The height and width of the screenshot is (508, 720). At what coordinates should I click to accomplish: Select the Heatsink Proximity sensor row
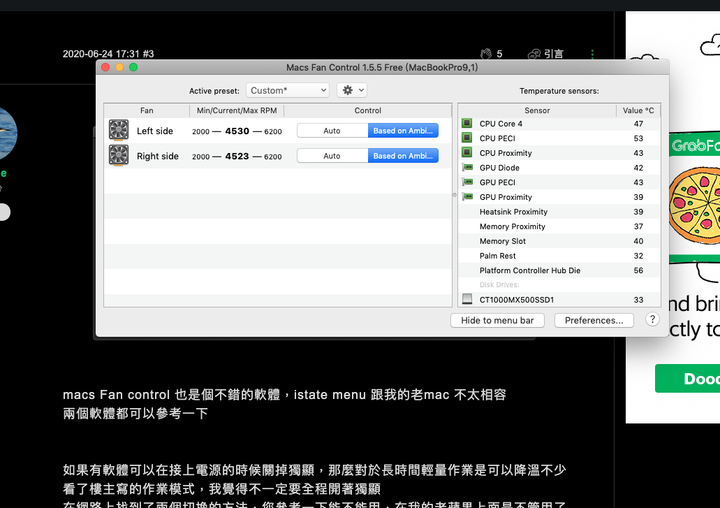pyautogui.click(x=559, y=211)
